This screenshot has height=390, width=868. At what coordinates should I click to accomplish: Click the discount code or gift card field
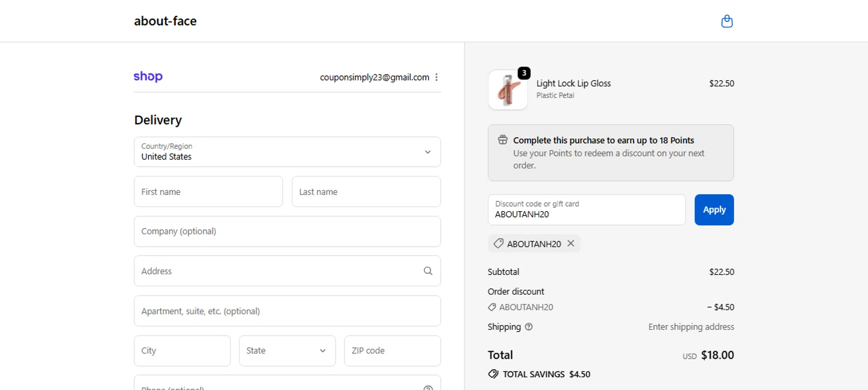[x=587, y=209]
